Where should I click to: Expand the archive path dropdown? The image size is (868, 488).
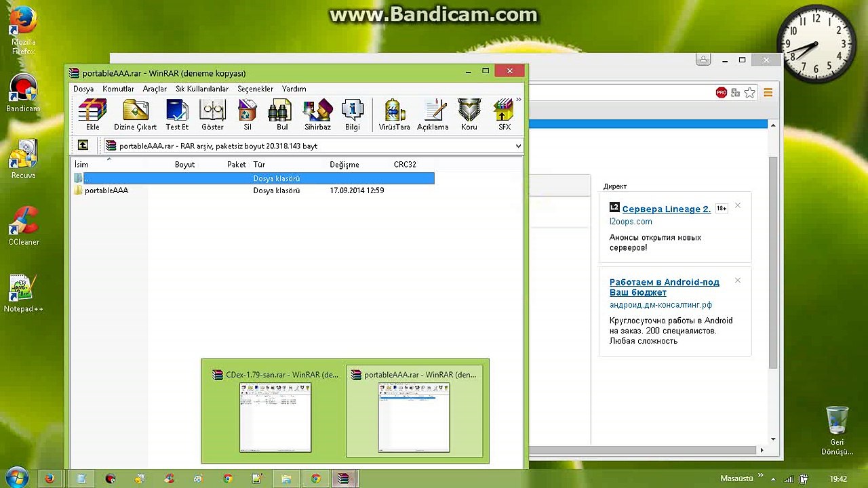point(518,146)
